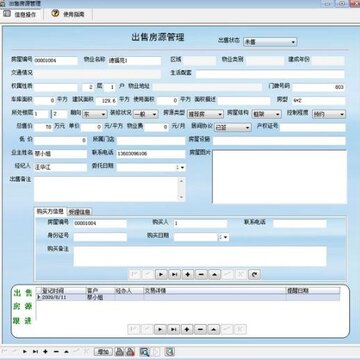This screenshot has width=360, height=360.
Task: Go to first record in buyer info navigator
Action: 134,274
